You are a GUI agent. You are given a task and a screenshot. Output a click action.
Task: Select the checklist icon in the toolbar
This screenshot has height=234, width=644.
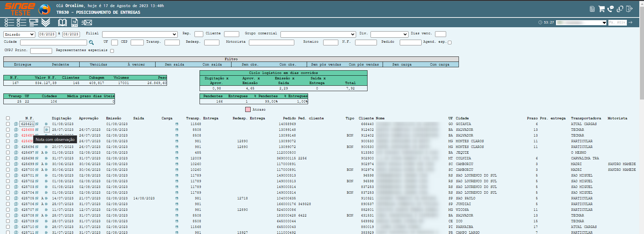[x=21, y=23]
